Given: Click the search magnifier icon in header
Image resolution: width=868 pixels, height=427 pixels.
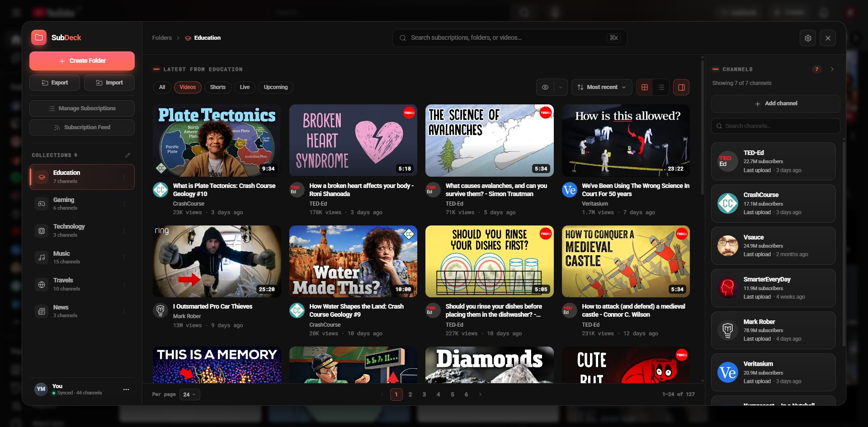Looking at the screenshot, I should 402,38.
